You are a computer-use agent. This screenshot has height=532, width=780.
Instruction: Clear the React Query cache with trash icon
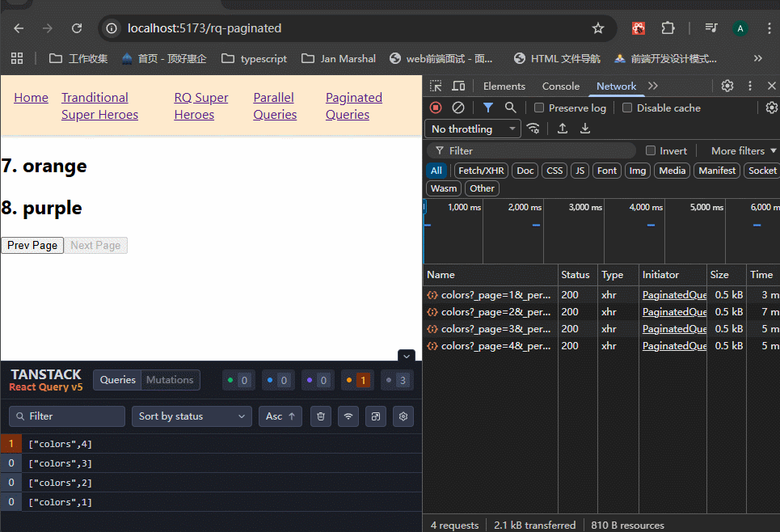(x=321, y=416)
